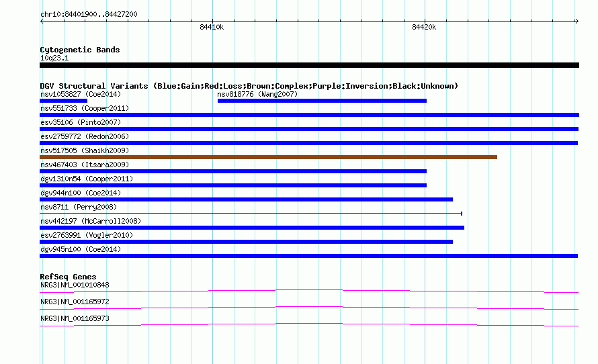
Task: Click the dgv1310n54 (Cooper2011) label
Action: point(87,179)
